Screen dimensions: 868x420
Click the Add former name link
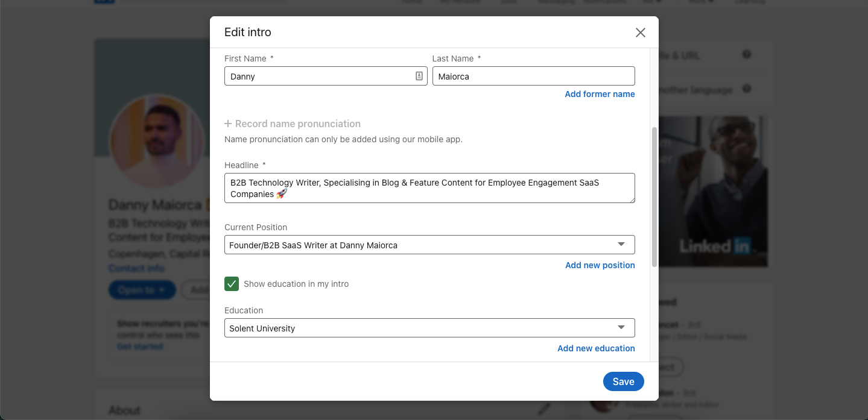[x=600, y=94]
